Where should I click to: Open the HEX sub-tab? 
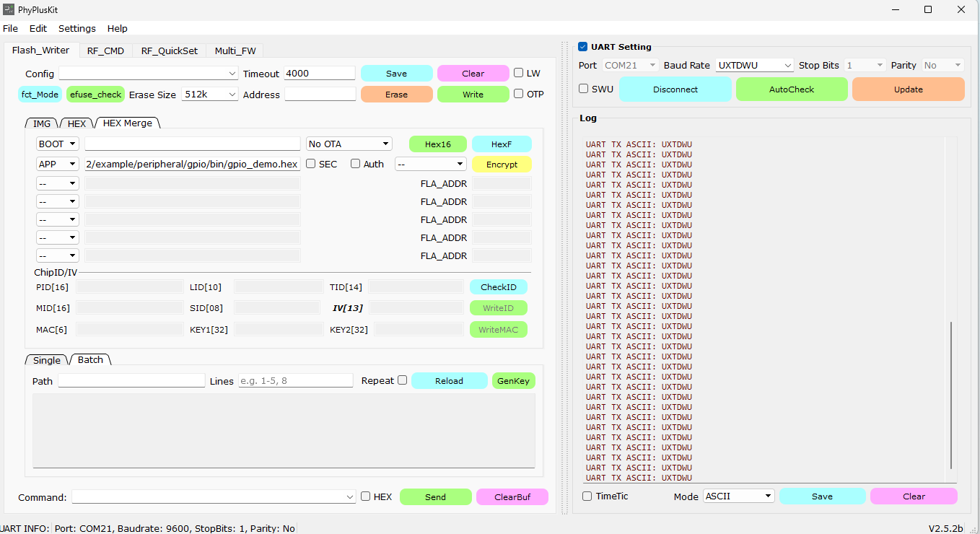coord(76,123)
